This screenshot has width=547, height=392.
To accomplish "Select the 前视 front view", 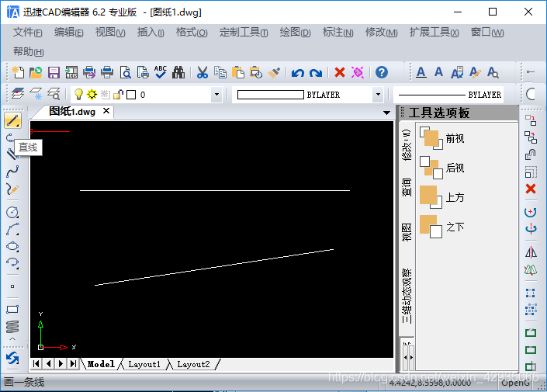I will (x=442, y=139).
